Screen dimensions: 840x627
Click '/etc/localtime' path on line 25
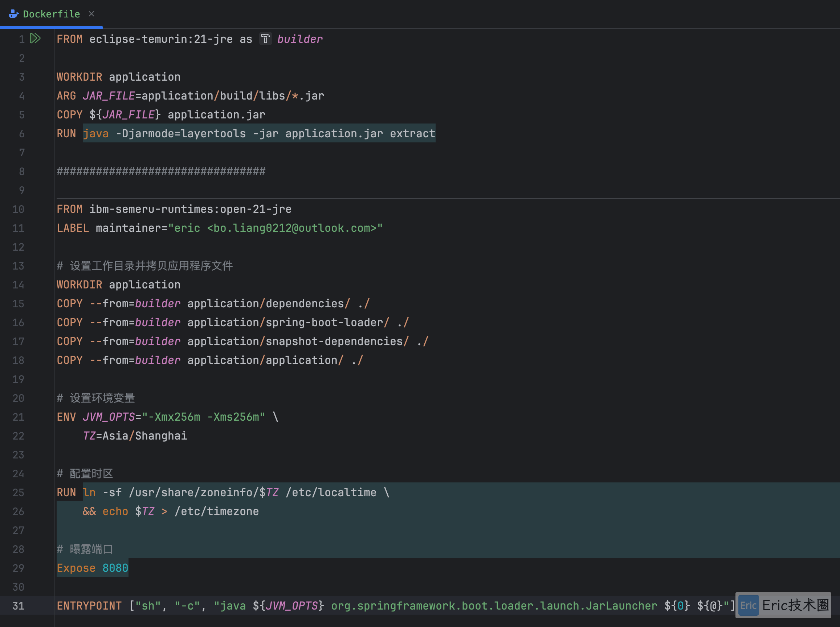click(x=331, y=493)
